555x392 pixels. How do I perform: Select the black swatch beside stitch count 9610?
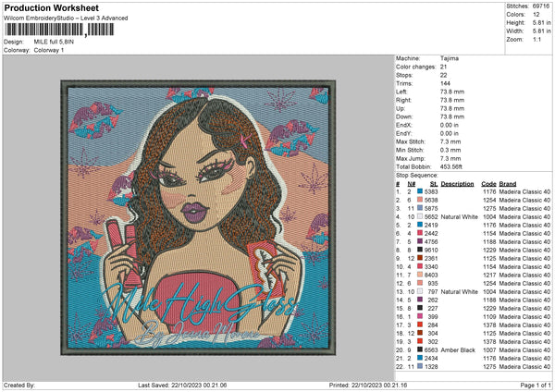click(420, 250)
